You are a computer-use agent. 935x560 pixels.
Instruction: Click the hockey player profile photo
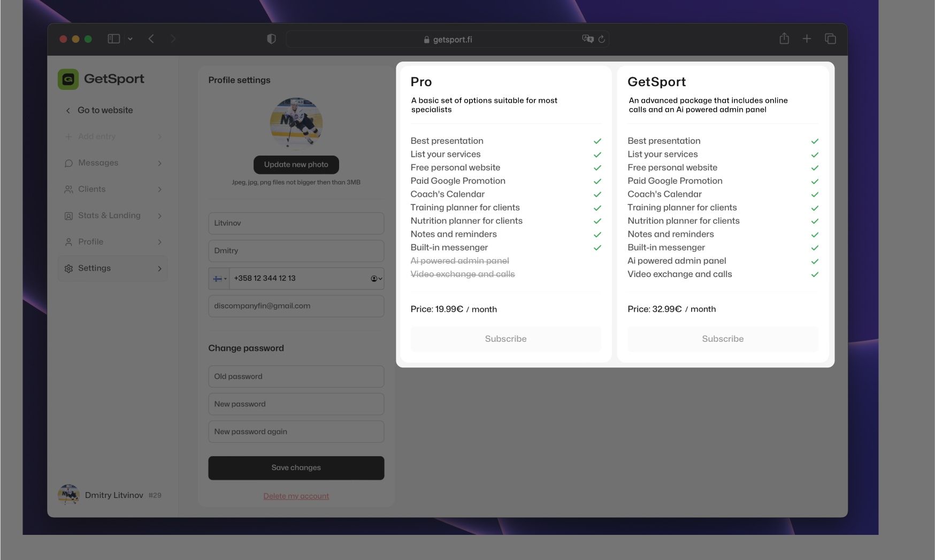296,124
